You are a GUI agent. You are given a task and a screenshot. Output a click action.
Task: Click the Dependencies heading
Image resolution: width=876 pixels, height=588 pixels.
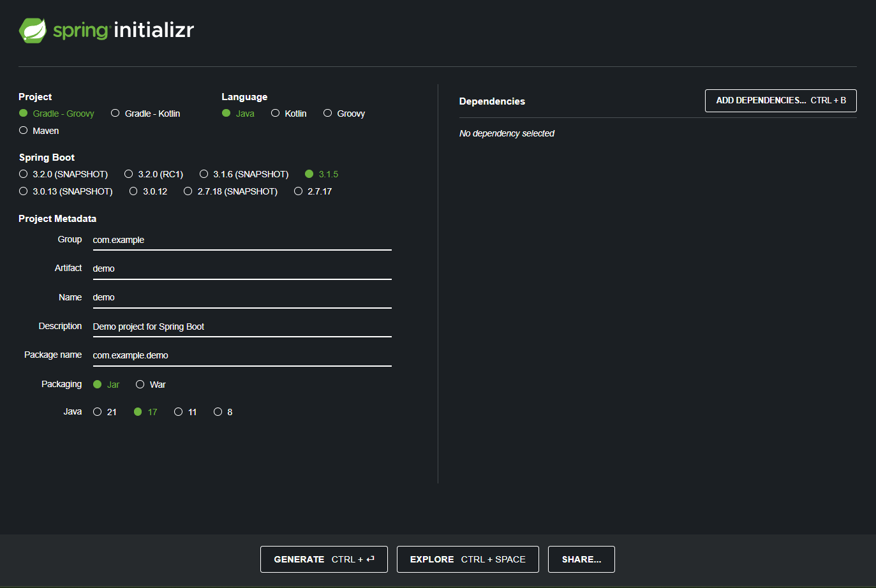tap(492, 101)
